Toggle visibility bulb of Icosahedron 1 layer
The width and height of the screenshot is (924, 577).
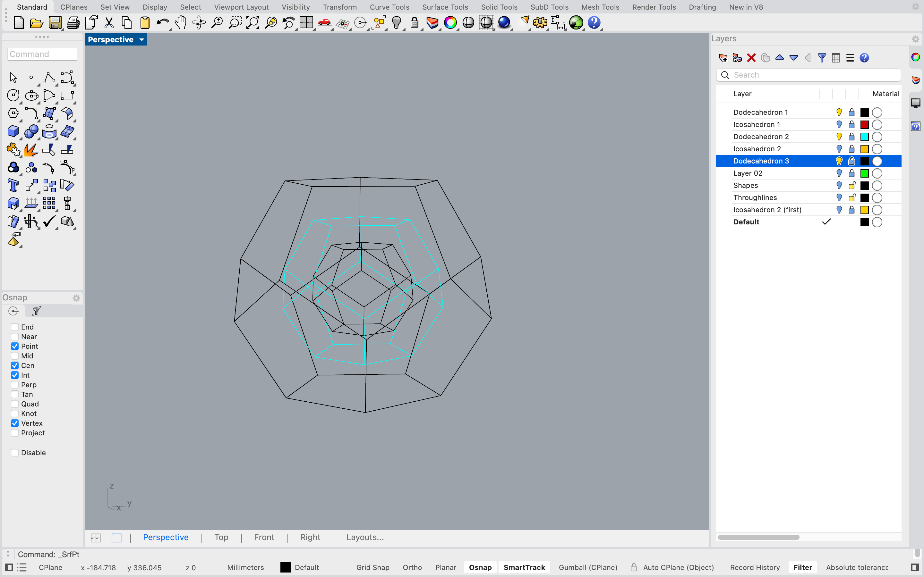[839, 124]
